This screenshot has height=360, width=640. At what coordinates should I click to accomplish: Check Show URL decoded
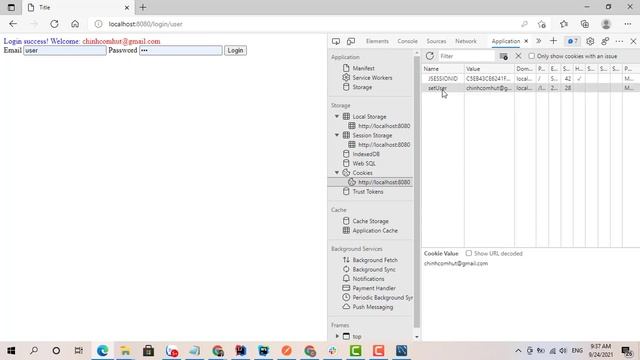pyautogui.click(x=469, y=253)
